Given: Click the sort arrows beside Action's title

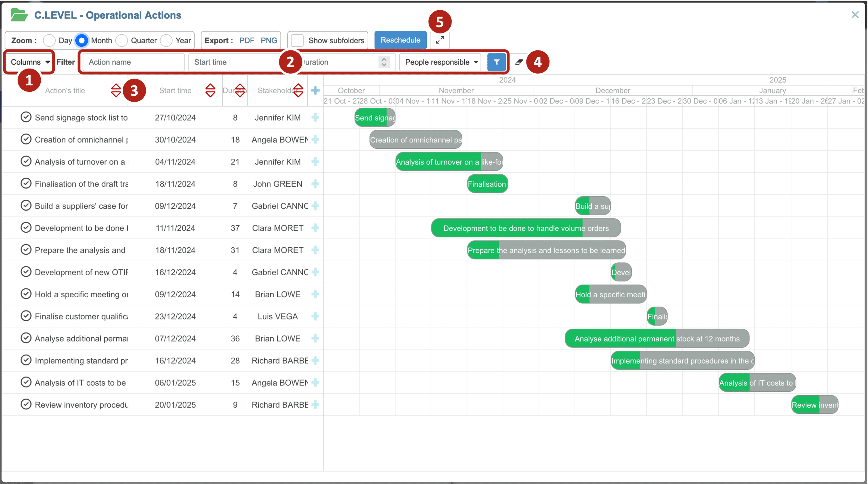Looking at the screenshot, I should click(115, 91).
